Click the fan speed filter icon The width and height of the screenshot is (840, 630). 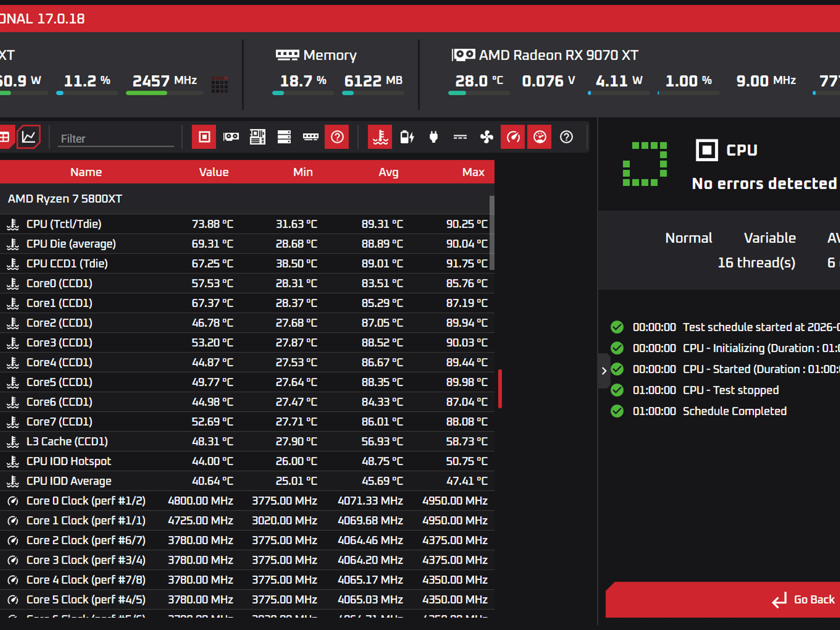pos(487,137)
